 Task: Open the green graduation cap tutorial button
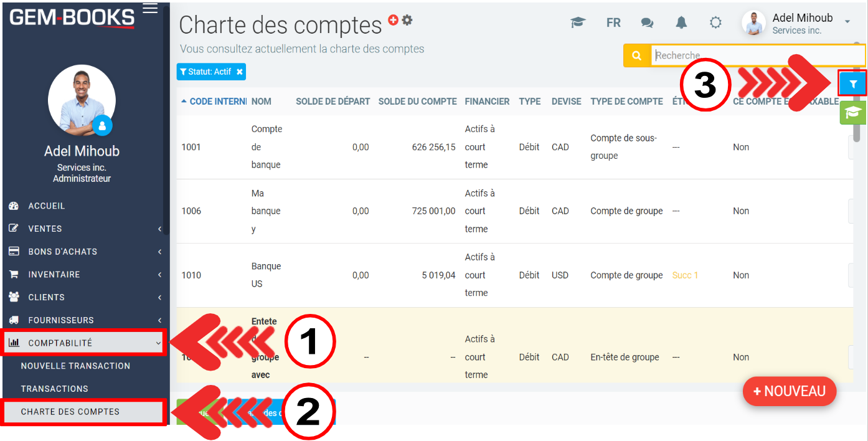pos(852,112)
